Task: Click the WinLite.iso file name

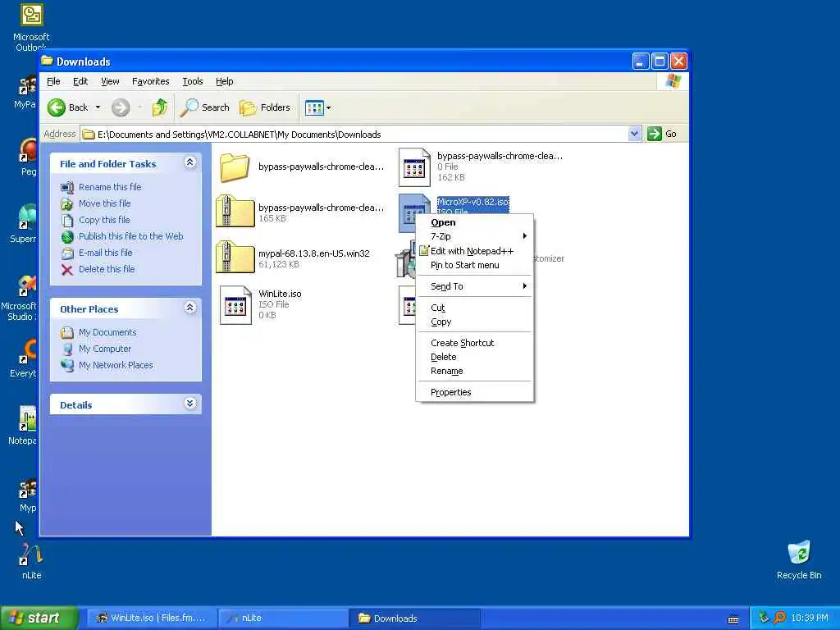Action: (280, 294)
